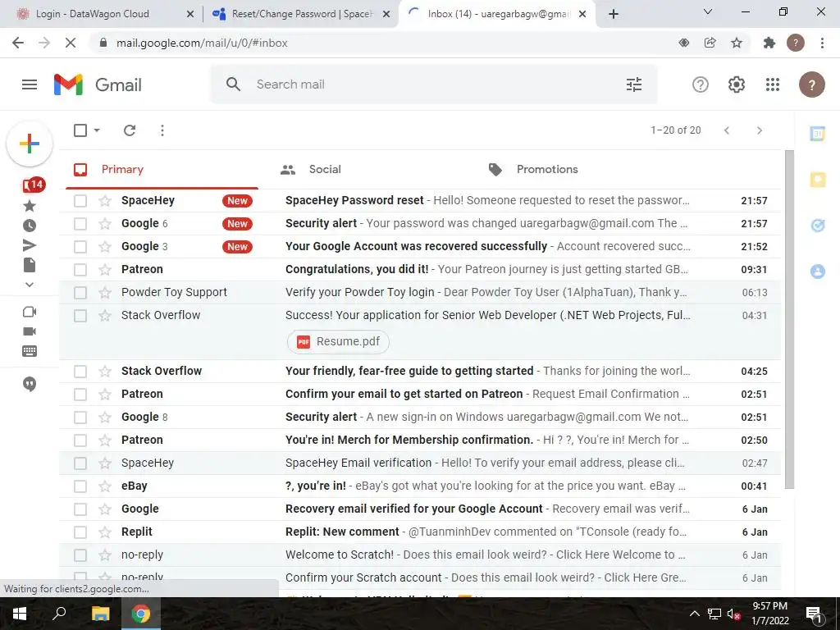Select the SpaceHey Password reset email checkbox
Viewport: 840px width, 630px height.
point(80,201)
